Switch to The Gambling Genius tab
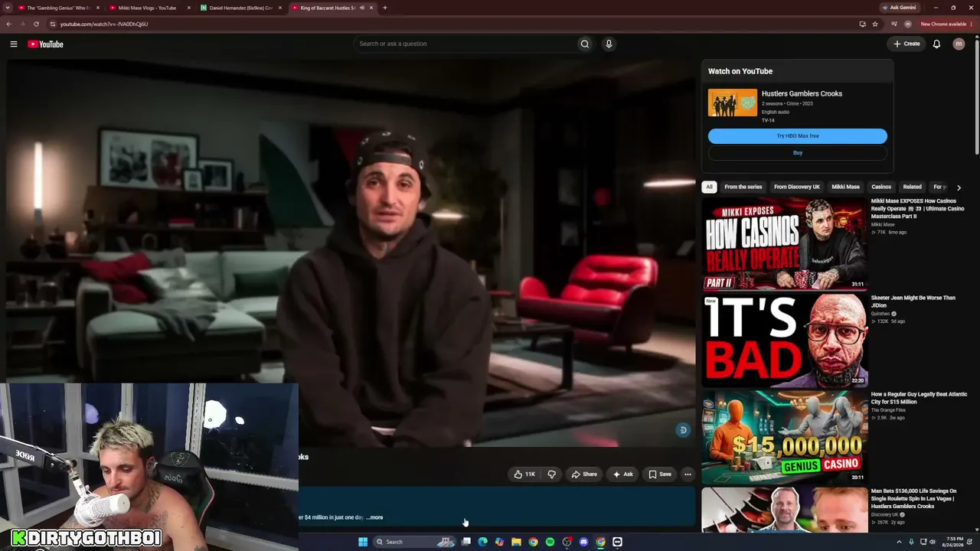 (57, 8)
